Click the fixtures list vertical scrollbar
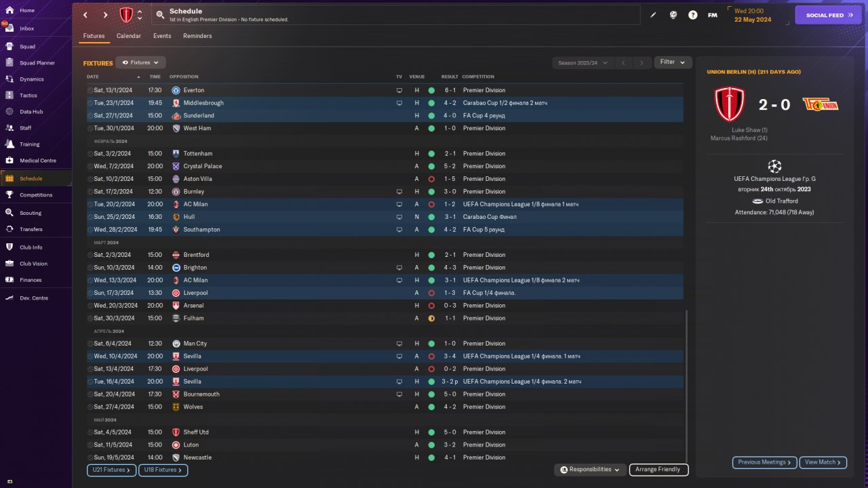 tap(686, 386)
